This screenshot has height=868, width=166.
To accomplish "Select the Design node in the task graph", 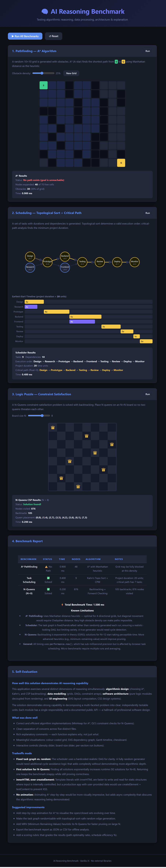I will tap(30, 257).
